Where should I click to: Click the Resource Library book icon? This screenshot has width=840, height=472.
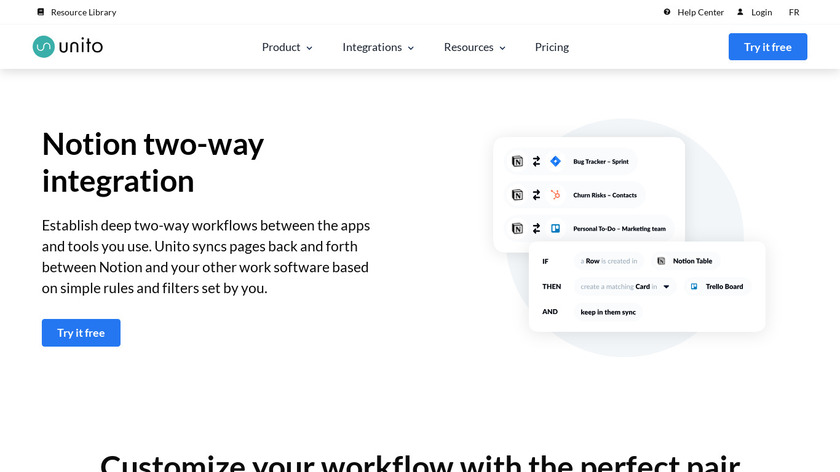(41, 12)
